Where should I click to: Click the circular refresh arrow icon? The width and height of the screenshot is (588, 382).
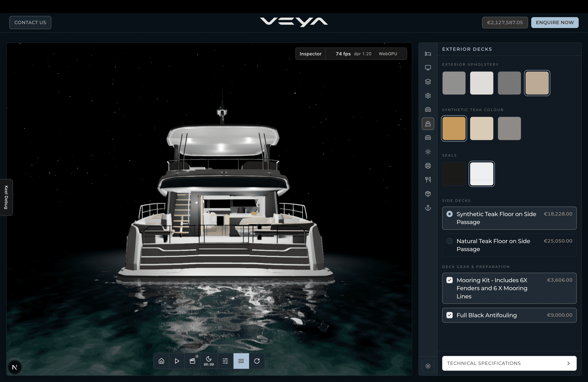257,361
